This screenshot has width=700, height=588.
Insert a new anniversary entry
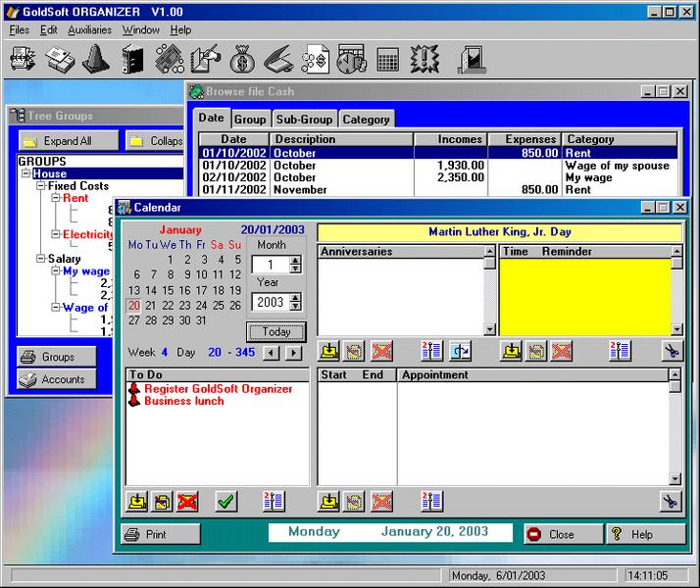329,351
